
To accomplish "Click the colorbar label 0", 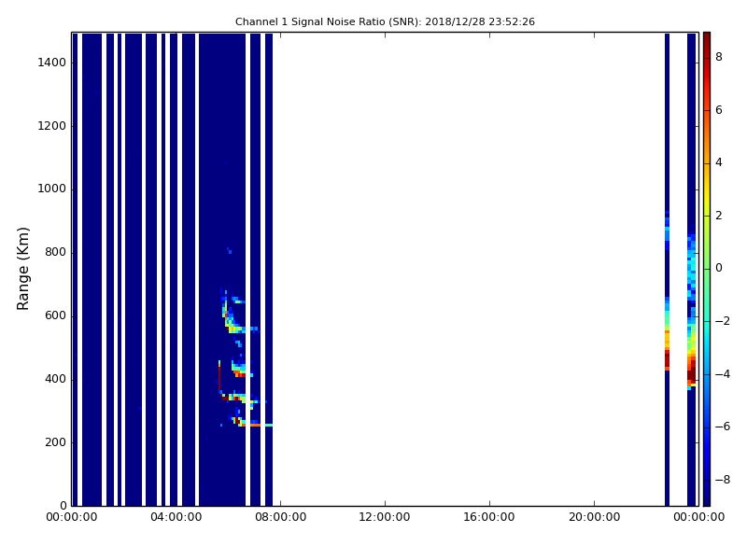I will point(719,268).
